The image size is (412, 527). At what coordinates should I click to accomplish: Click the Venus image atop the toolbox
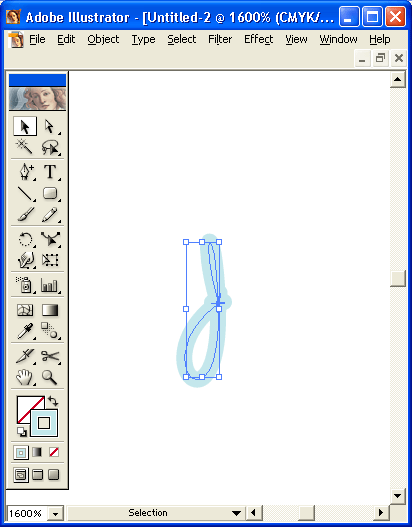(38, 98)
